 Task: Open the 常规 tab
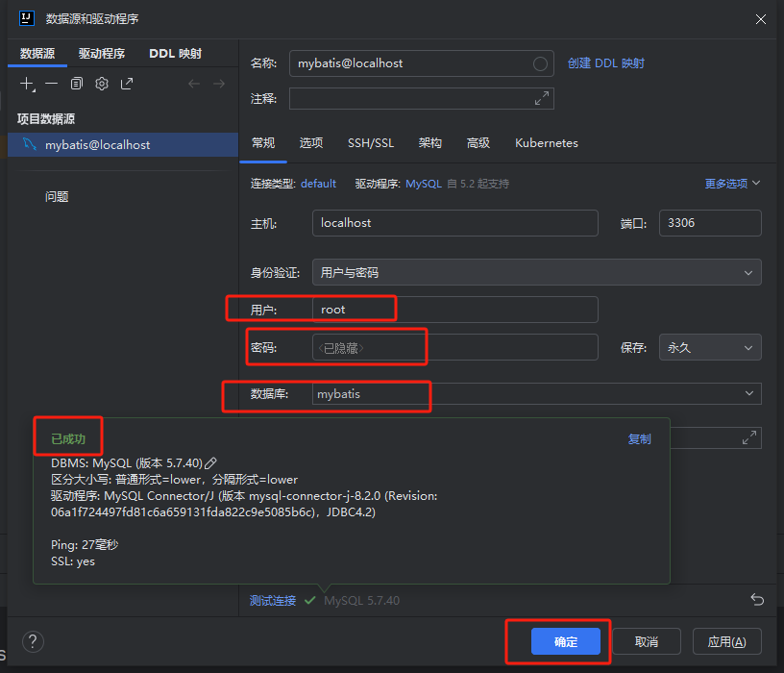[x=263, y=143]
